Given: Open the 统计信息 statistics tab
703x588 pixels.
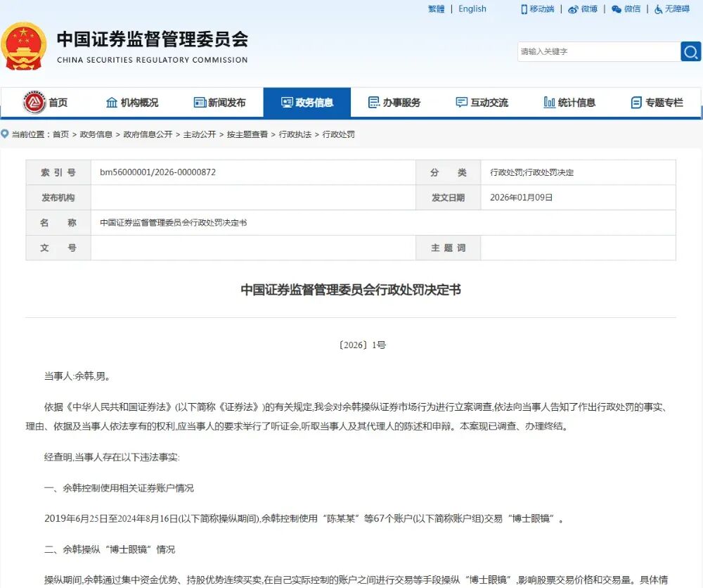Looking at the screenshot, I should pos(569,103).
